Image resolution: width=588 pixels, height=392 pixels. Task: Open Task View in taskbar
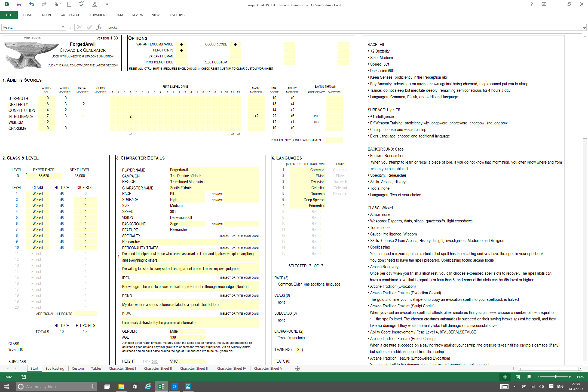[x=107, y=387]
